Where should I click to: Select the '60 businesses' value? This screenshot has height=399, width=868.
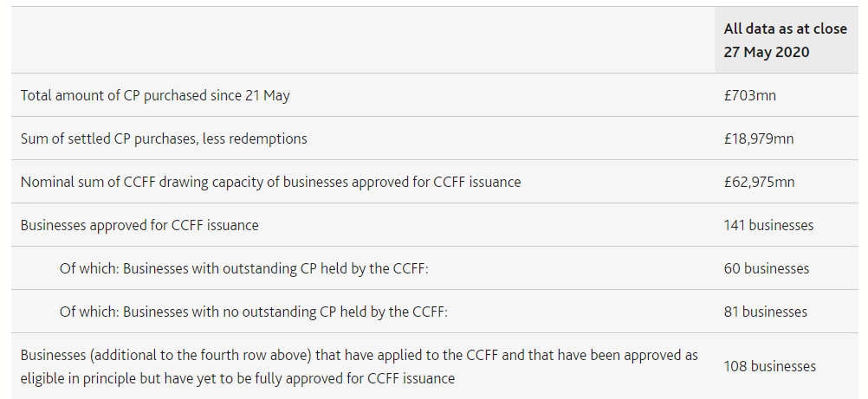click(766, 268)
